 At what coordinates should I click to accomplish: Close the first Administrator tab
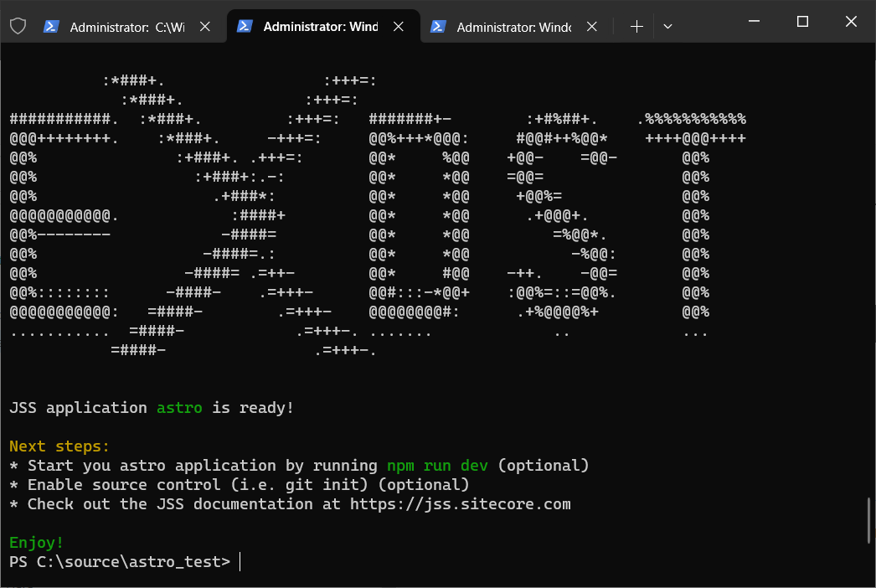coord(204,26)
